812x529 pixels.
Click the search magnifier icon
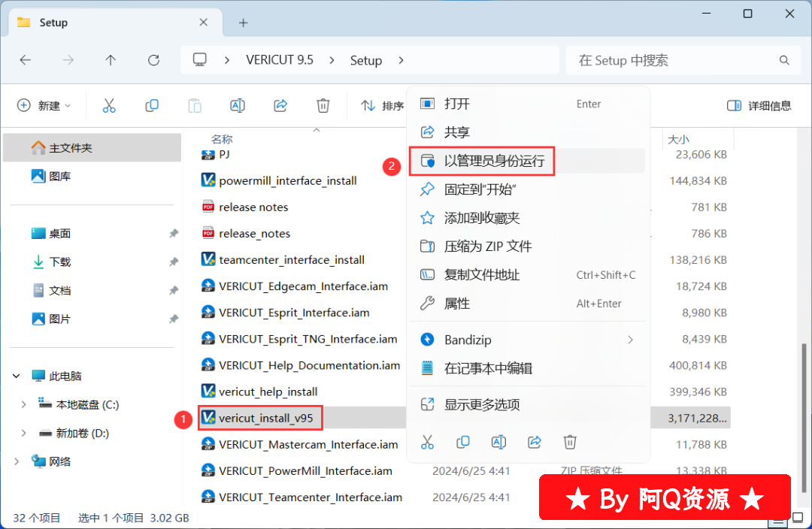(x=784, y=61)
